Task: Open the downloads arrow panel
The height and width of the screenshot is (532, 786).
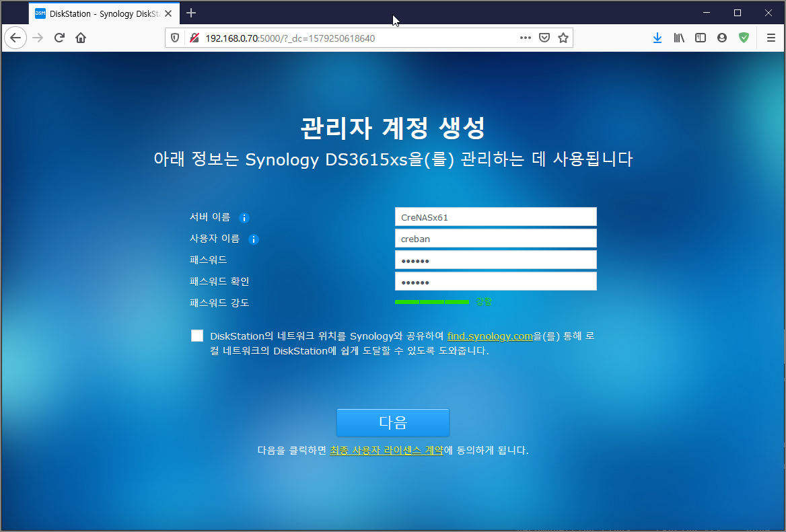Action: [x=657, y=38]
